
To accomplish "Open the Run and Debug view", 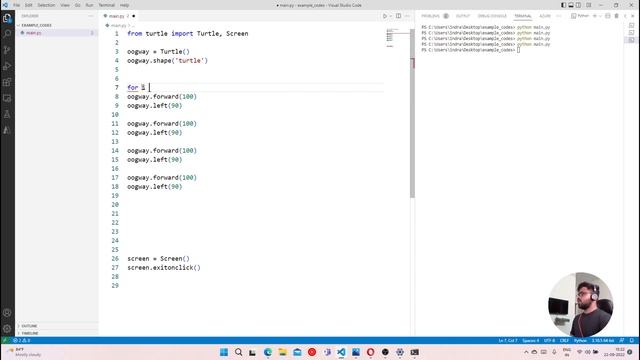I will pyautogui.click(x=7, y=66).
